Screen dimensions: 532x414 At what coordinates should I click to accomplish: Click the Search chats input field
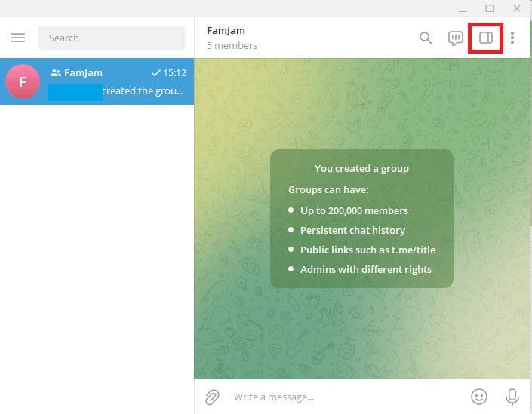(112, 38)
